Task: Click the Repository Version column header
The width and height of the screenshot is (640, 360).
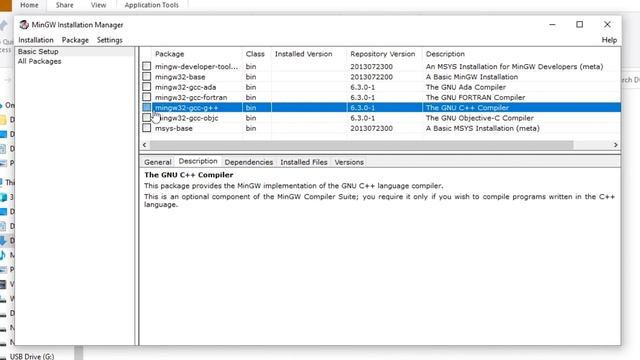Action: pyautogui.click(x=382, y=54)
